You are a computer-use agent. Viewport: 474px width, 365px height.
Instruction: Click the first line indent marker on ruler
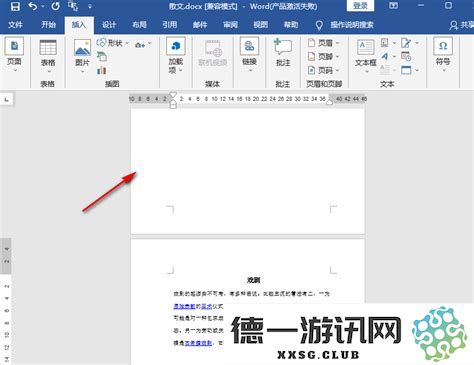click(x=173, y=95)
